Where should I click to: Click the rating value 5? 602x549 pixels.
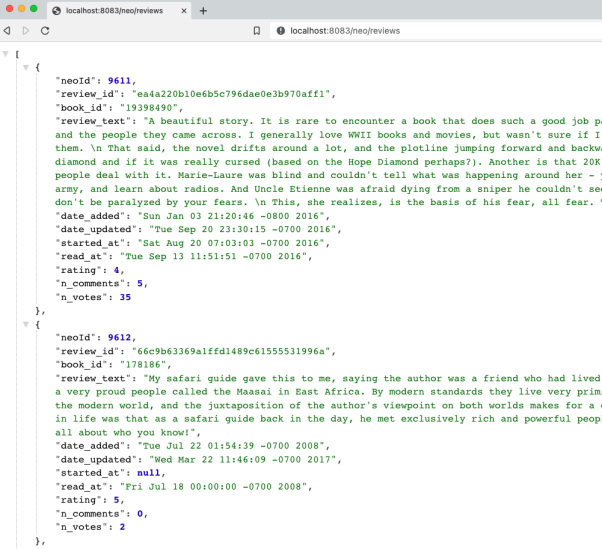[x=116, y=500]
